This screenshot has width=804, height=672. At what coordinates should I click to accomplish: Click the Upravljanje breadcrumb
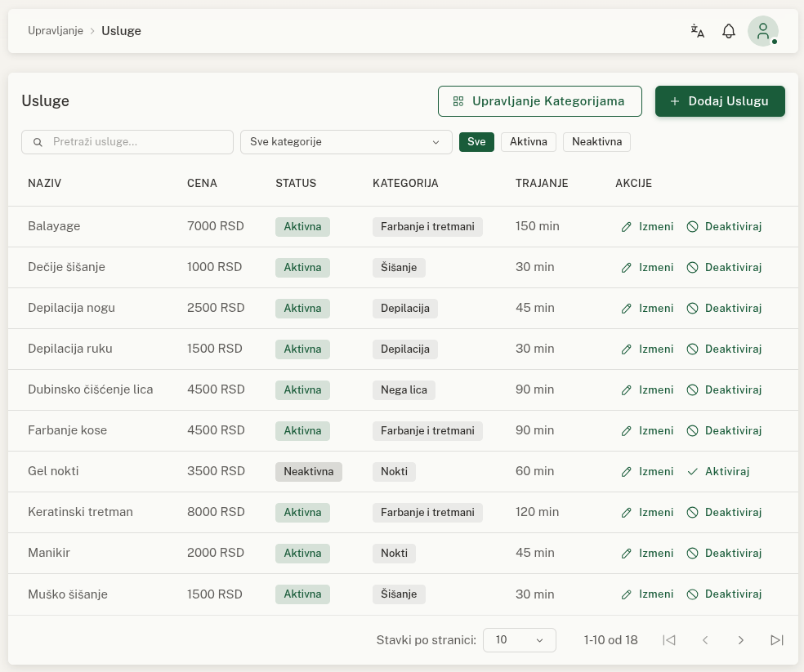(x=56, y=31)
